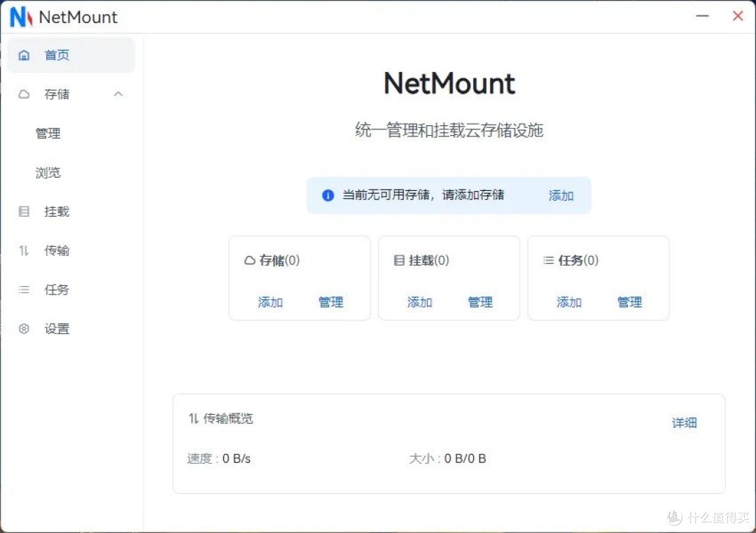The height and width of the screenshot is (533, 756).
Task: Click the transfer overview icon beside 传输概览
Action: coord(192,418)
